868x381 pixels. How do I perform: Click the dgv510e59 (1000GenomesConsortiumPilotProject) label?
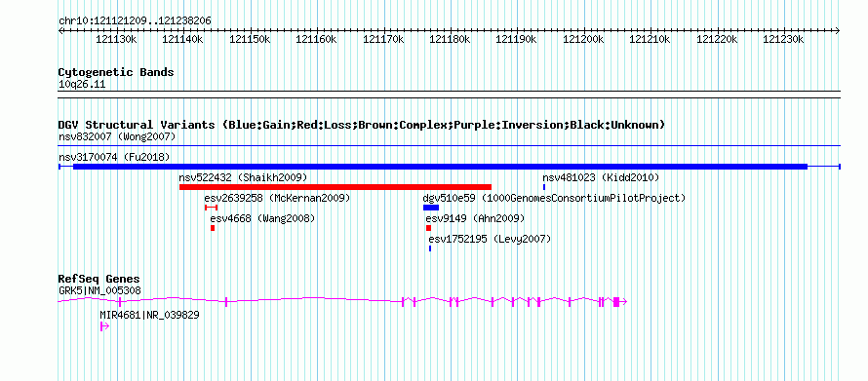(x=554, y=198)
